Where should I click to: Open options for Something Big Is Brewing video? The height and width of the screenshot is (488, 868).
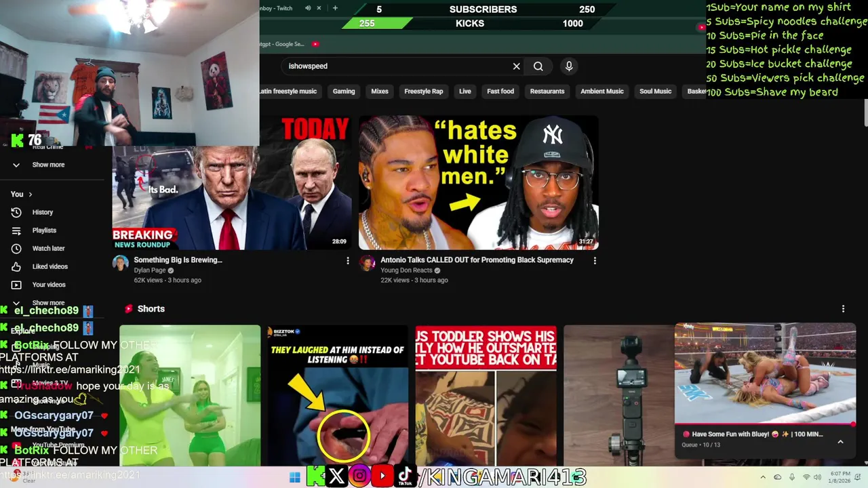pos(348,260)
